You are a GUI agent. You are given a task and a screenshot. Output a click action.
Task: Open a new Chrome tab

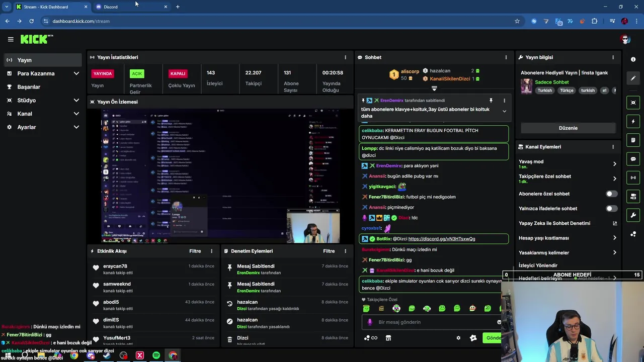178,7
